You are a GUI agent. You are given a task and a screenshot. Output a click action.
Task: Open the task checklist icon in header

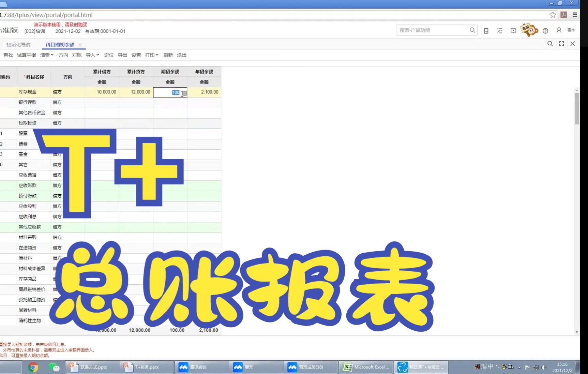coord(500,31)
